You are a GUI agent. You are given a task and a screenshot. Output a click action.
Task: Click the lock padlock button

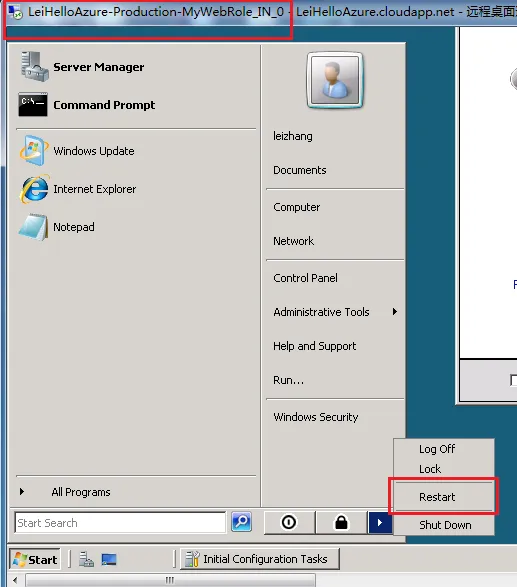click(341, 522)
